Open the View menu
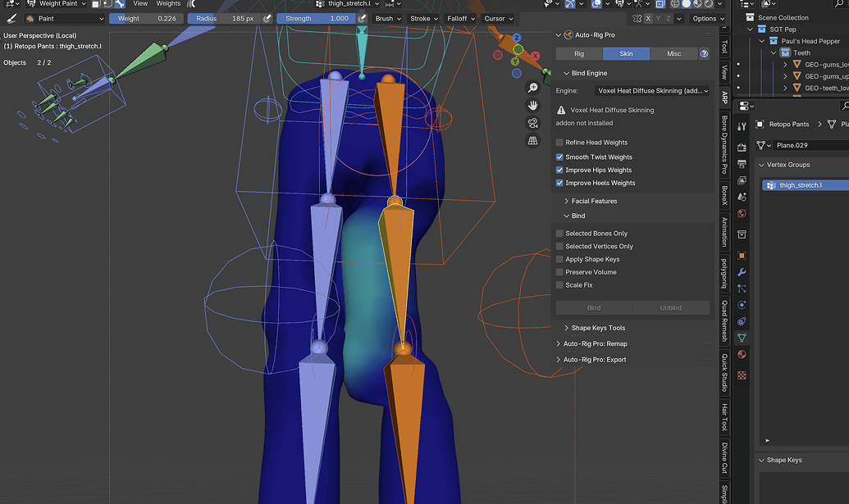The height and width of the screenshot is (504, 849). [140, 3]
